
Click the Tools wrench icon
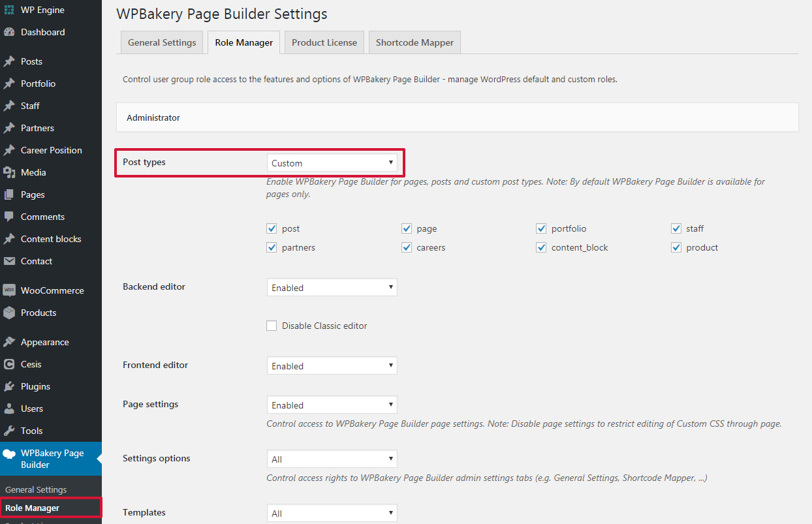(x=9, y=431)
